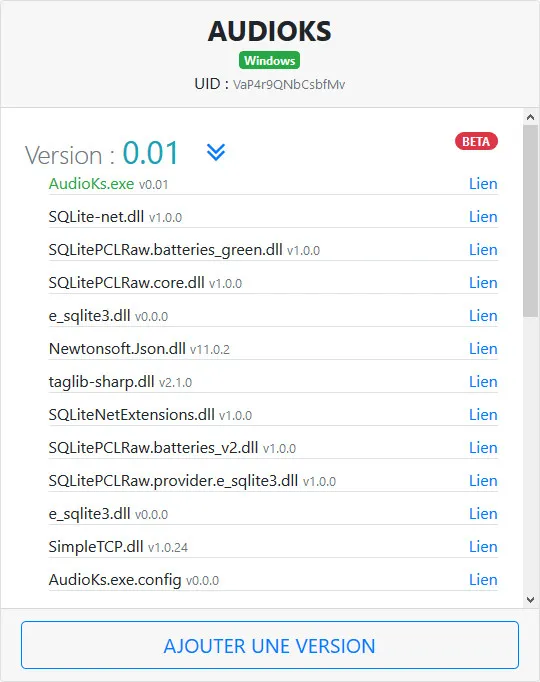Viewport: 540px width, 682px height.
Task: Select the SQLite-net.dll file name
Action: pos(96,217)
